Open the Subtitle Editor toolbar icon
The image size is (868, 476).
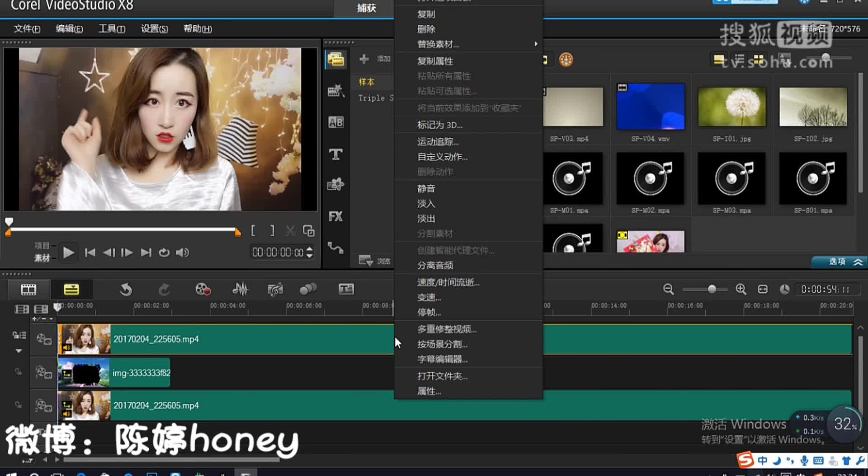[346, 289]
